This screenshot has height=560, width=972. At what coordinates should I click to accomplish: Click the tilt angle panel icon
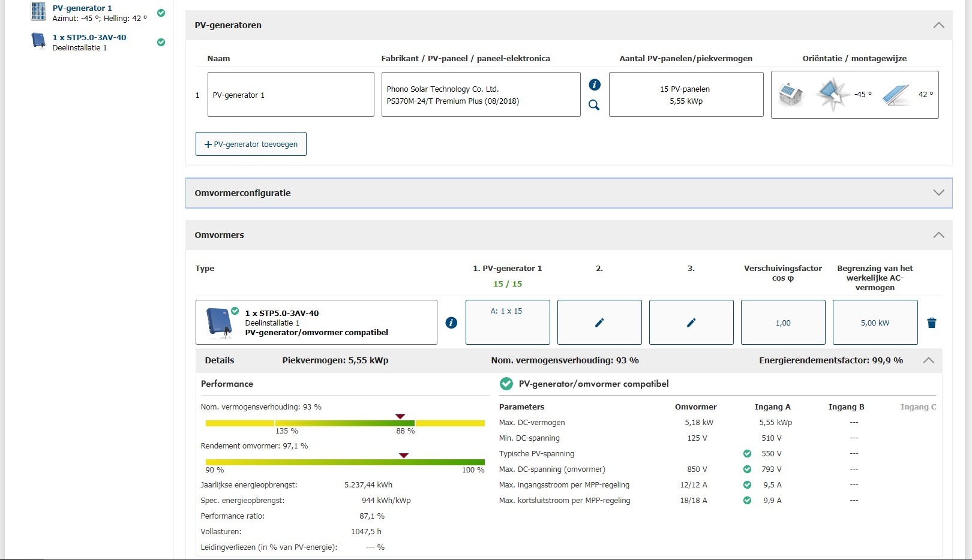896,95
